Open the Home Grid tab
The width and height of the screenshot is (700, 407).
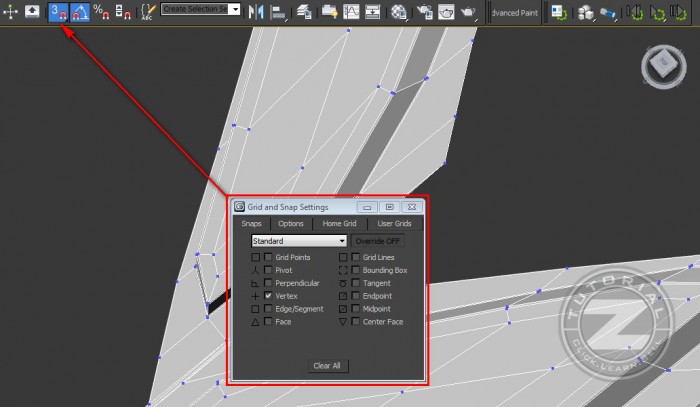click(x=339, y=224)
